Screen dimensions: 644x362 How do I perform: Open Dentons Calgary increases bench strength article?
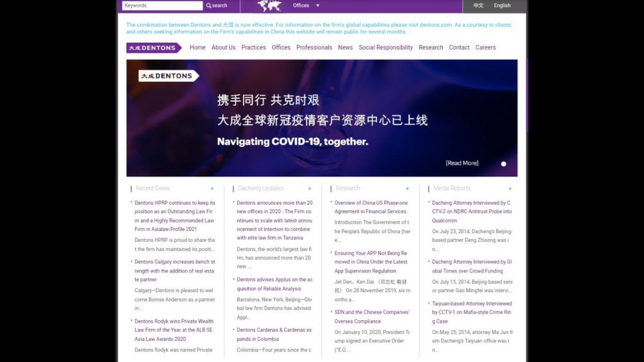tap(175, 271)
